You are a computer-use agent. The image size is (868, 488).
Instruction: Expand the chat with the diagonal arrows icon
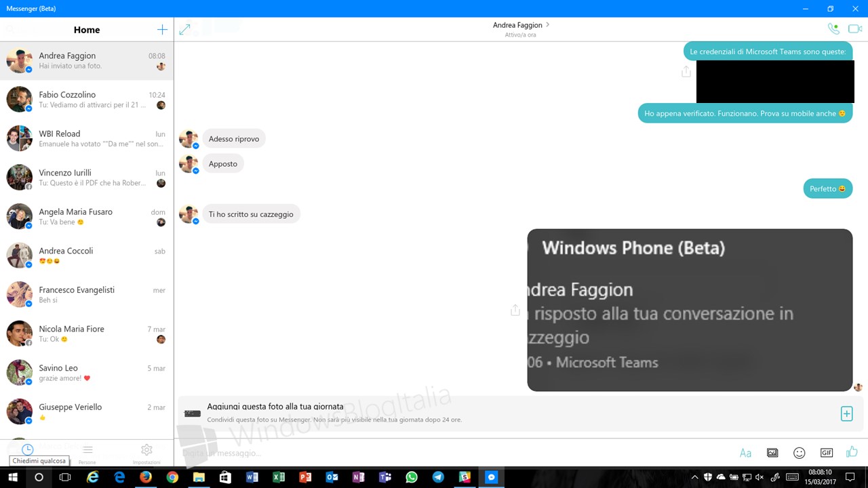[184, 30]
